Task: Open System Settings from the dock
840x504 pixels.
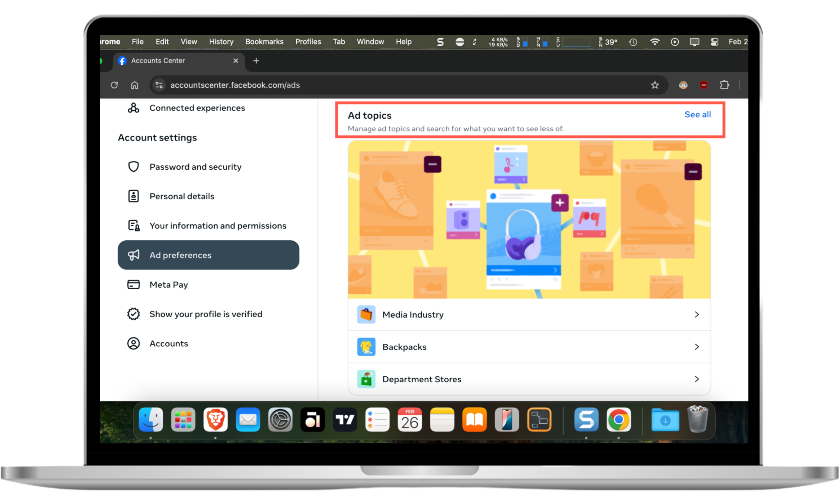Action: [x=280, y=420]
